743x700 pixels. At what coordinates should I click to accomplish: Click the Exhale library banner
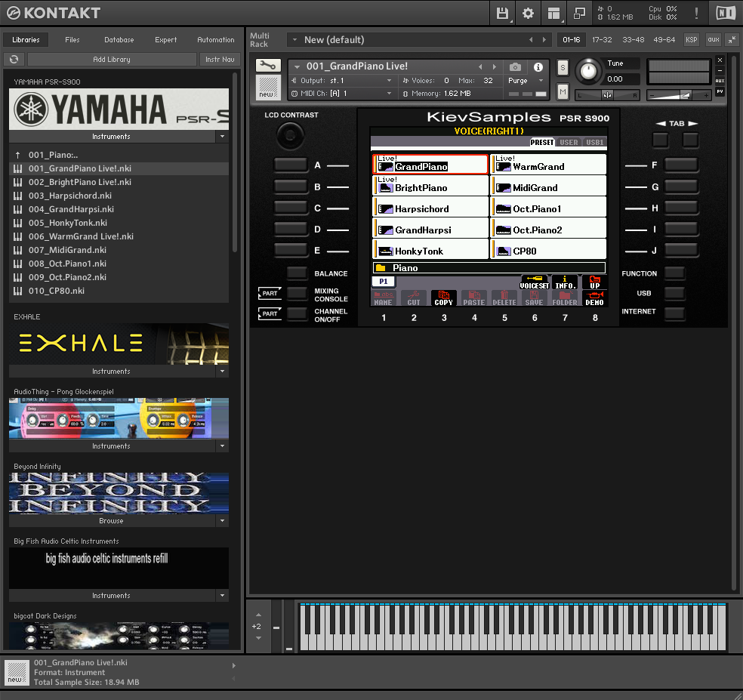[119, 344]
